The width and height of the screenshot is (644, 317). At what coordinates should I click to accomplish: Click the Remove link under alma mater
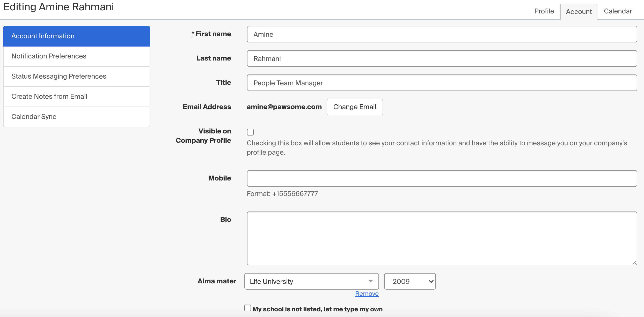(x=367, y=294)
